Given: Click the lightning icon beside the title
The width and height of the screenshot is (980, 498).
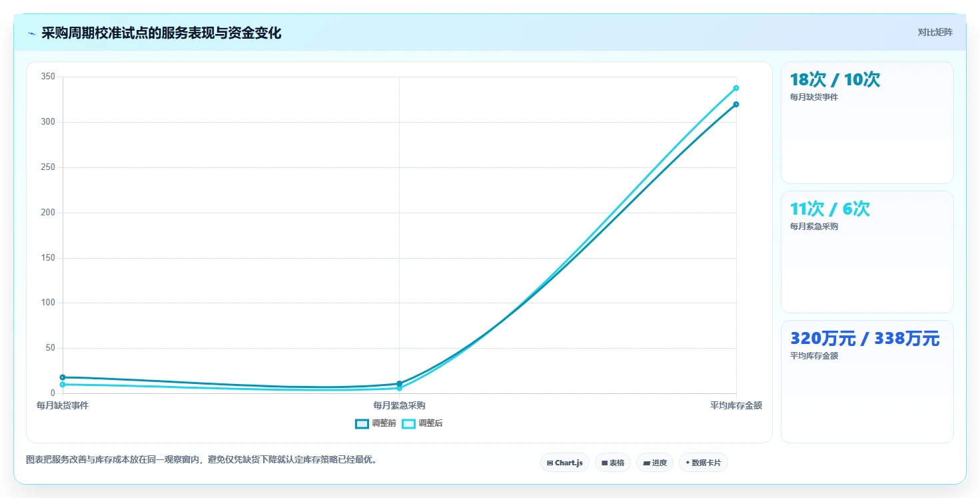Looking at the screenshot, I should (x=31, y=33).
